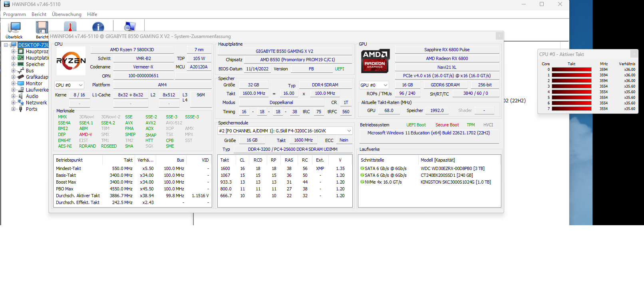This screenshot has width=644, height=288.
Task: Click green status icon for CT240BX200SSD1 drive
Action: point(362,175)
